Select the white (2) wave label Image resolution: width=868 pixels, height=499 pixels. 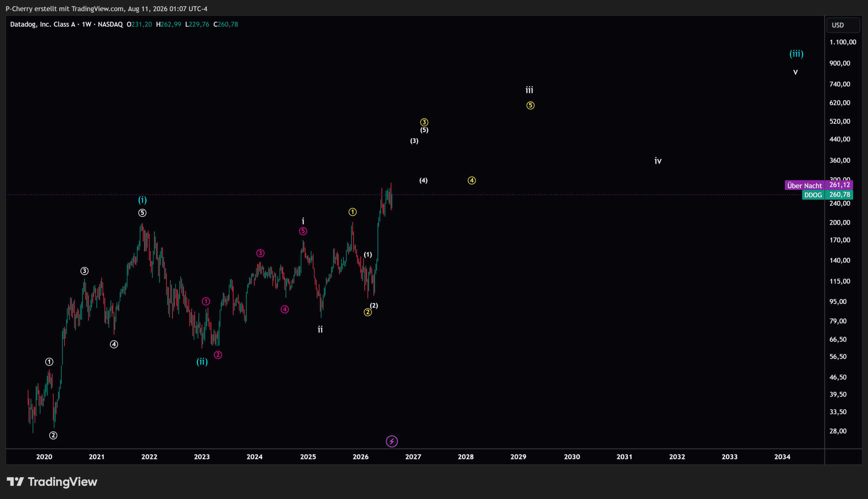tap(374, 305)
